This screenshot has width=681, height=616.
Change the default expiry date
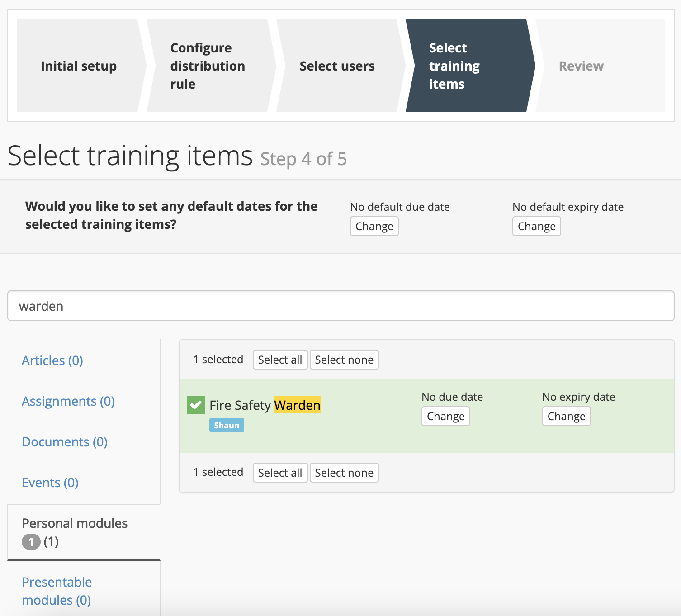536,226
